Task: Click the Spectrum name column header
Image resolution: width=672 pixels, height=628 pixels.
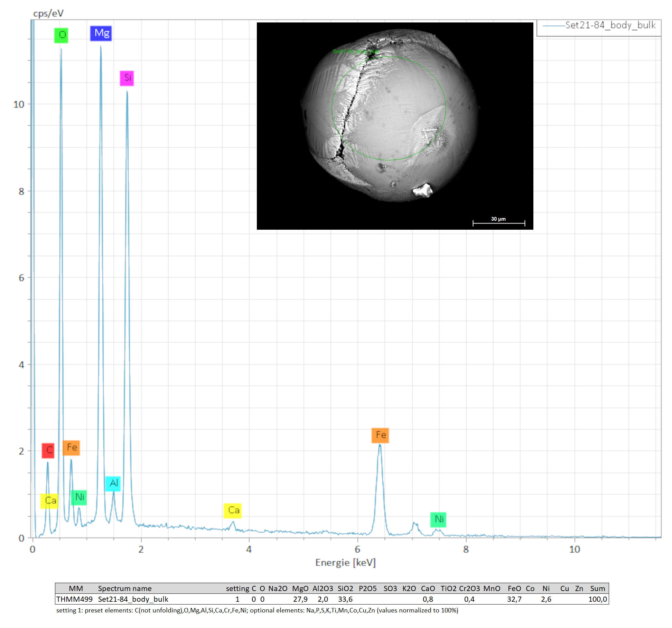Action: [x=124, y=589]
